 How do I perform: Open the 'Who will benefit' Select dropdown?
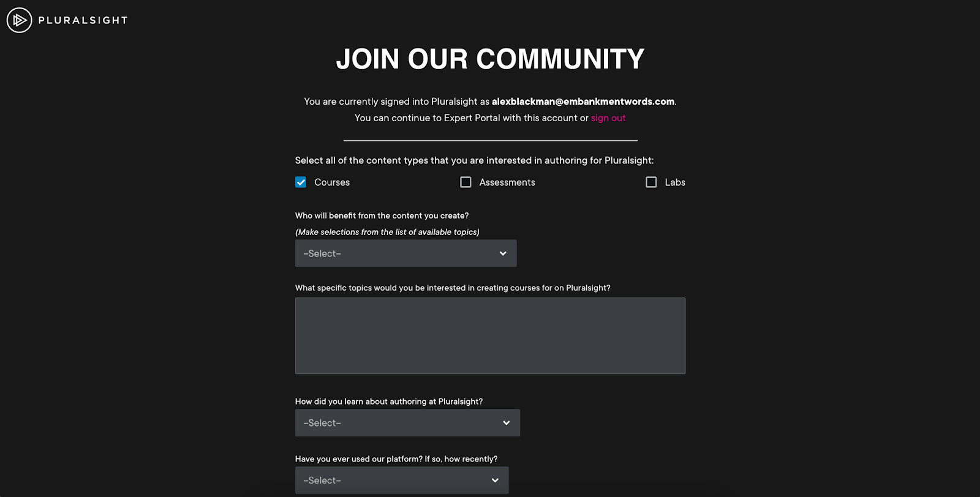405,253
